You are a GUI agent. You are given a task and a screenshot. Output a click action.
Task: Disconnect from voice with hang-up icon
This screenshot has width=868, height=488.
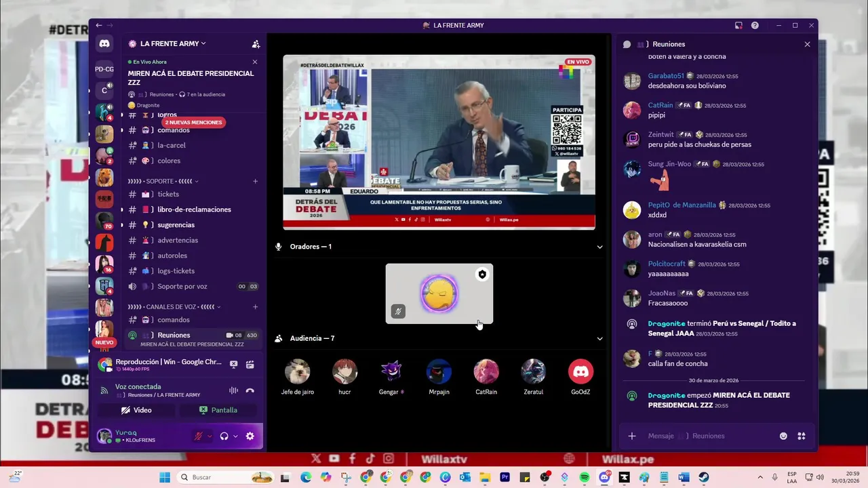point(250,390)
